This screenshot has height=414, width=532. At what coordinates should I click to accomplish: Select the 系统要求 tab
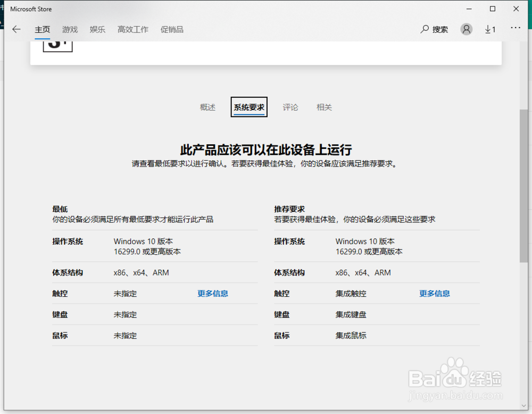click(248, 107)
